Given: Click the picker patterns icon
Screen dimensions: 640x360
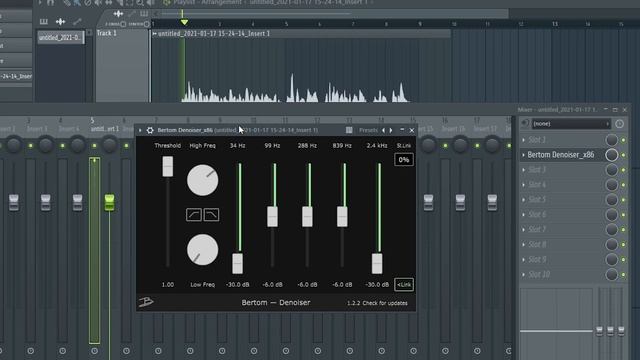Looking at the screenshot, I should [x=44, y=22].
